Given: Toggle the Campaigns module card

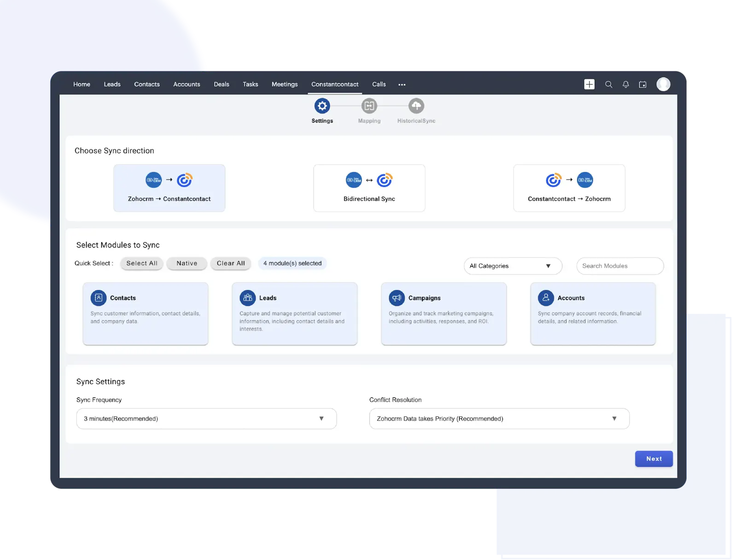Looking at the screenshot, I should pyautogui.click(x=444, y=314).
